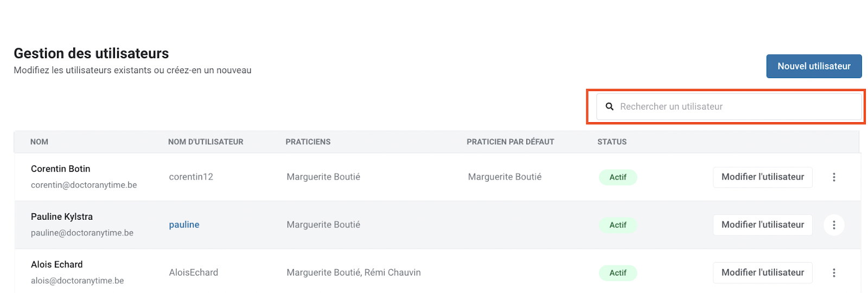868x293 pixels.
Task: Edit Pauline Kylstra via Modifier l'utilisateur
Action: coord(762,225)
